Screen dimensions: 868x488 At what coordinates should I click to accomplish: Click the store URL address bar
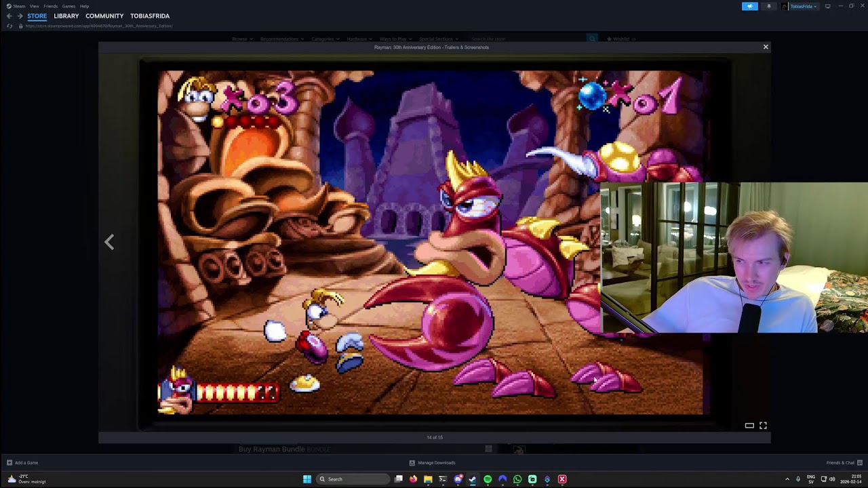[99, 26]
